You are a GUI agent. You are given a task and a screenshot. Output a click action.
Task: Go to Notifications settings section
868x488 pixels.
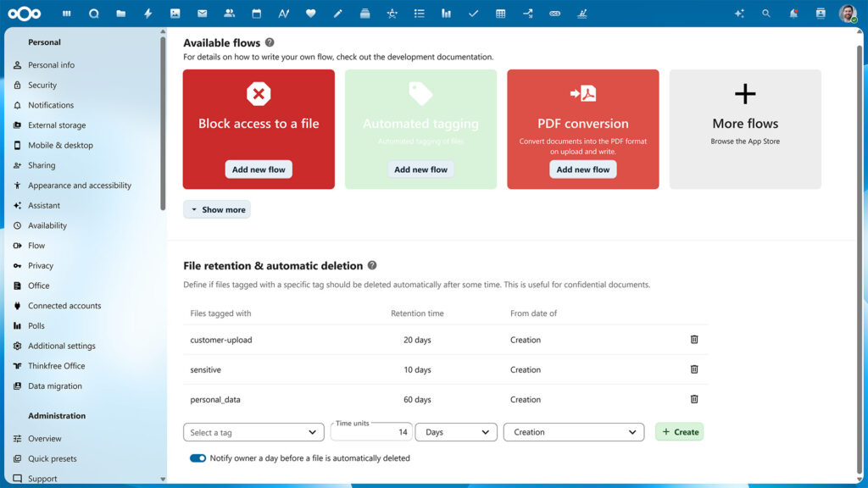coord(51,105)
